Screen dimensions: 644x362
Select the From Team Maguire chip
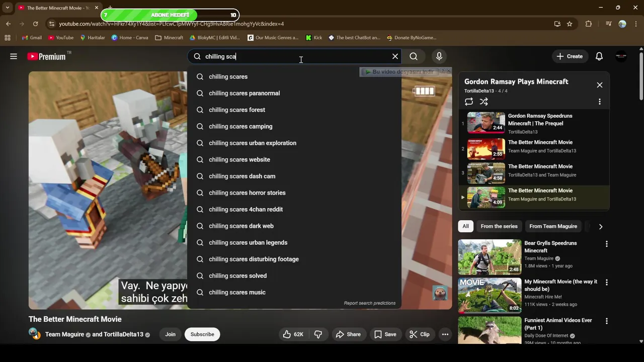tap(553, 226)
